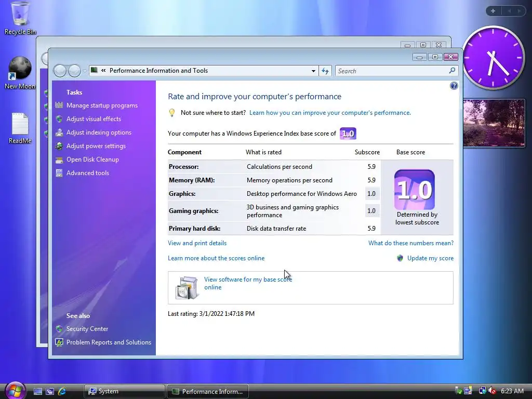532x399 pixels.
Task: Click Switch between windows quick launch icon
Action: tap(49, 392)
